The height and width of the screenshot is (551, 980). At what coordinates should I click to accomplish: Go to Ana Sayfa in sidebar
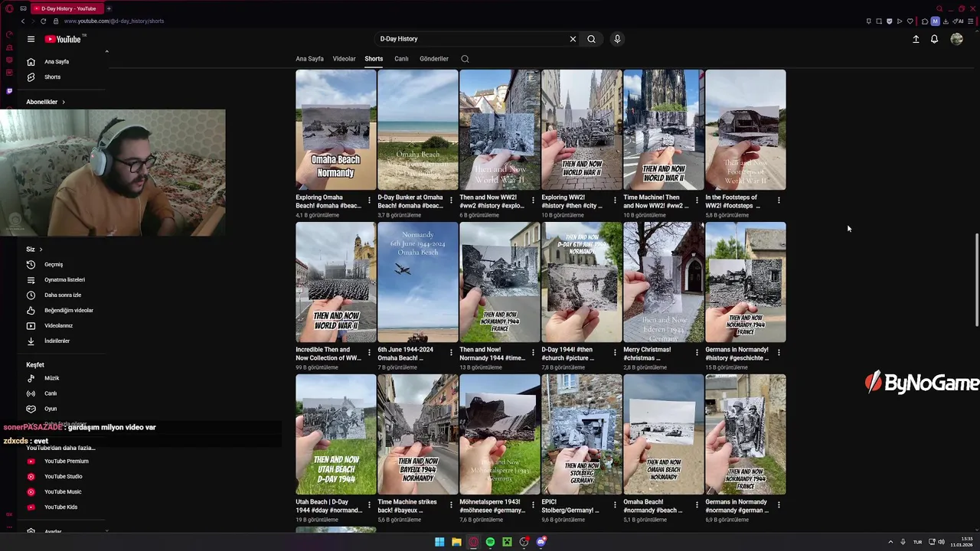(57, 62)
